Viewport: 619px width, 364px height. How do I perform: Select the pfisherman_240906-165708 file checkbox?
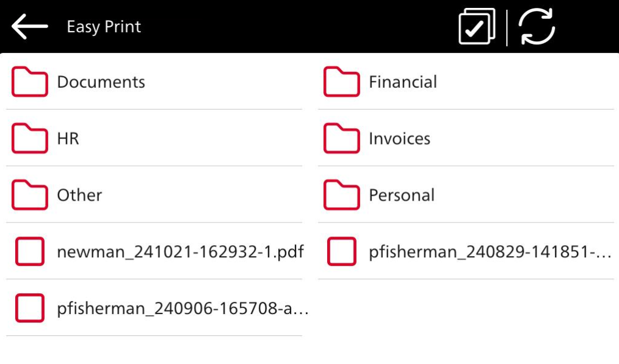30,309
